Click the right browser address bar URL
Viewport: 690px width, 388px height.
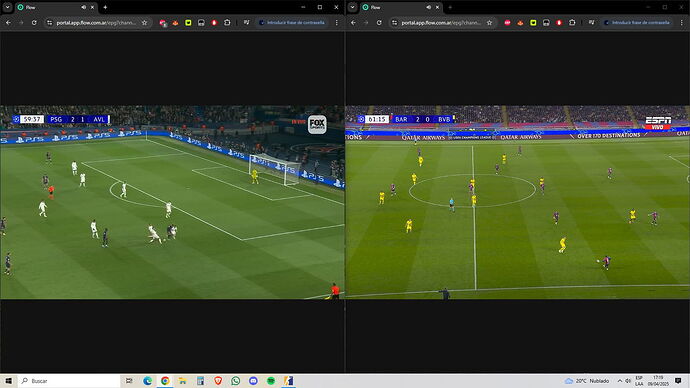point(441,22)
